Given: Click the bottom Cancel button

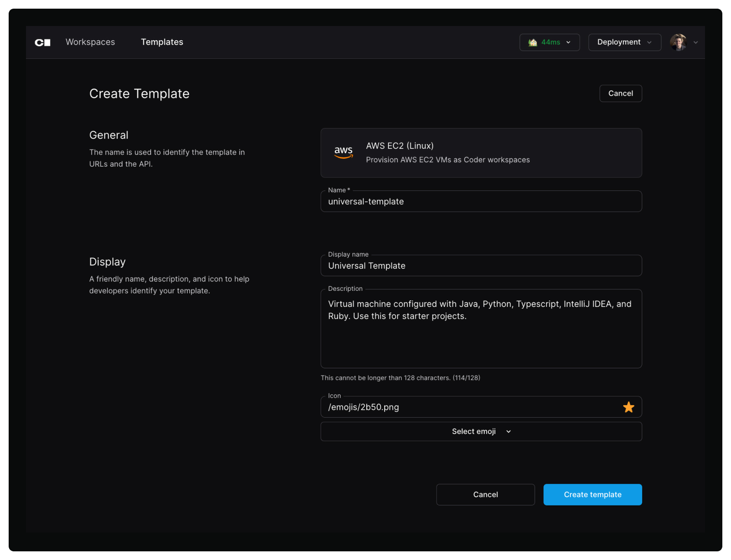Looking at the screenshot, I should [x=485, y=494].
